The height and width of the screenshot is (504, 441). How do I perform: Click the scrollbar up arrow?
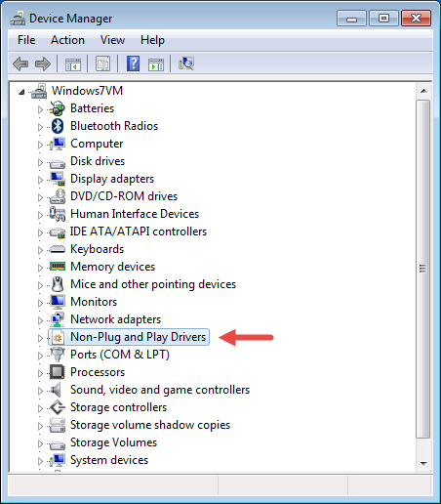[423, 91]
